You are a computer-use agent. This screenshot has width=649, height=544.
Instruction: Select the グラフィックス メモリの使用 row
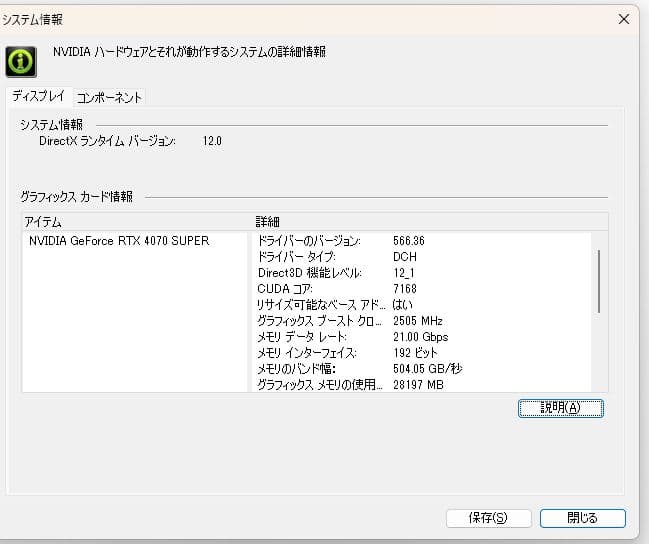(x=421, y=385)
